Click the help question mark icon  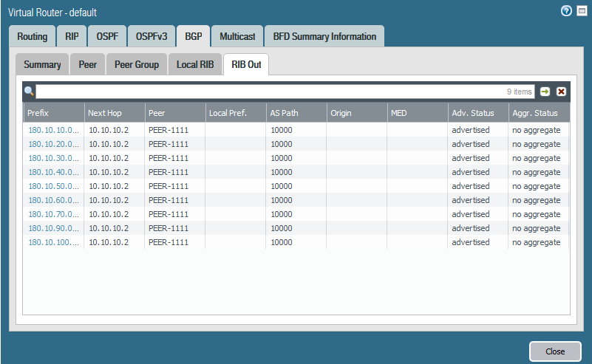coord(566,11)
